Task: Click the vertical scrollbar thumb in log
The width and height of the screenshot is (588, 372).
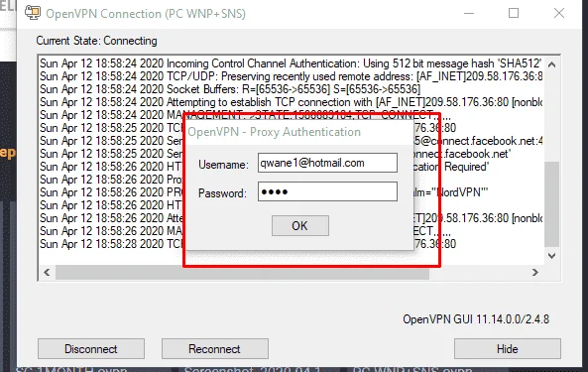Action: tap(551, 204)
